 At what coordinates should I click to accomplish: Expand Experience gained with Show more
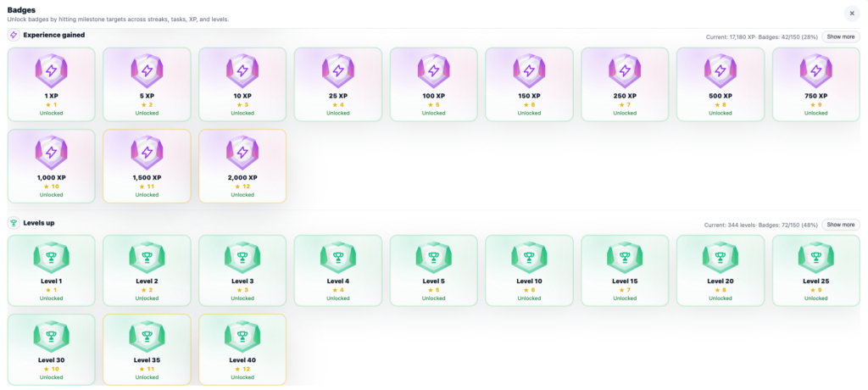click(x=841, y=36)
